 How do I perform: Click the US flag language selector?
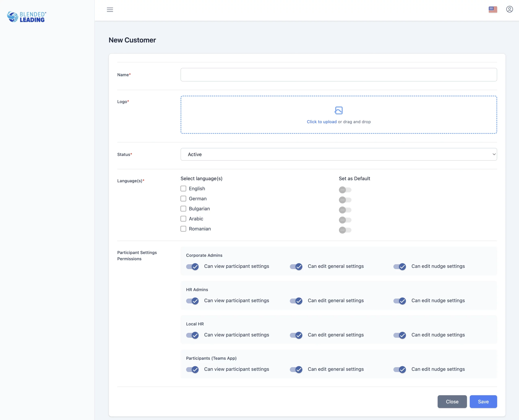493,10
